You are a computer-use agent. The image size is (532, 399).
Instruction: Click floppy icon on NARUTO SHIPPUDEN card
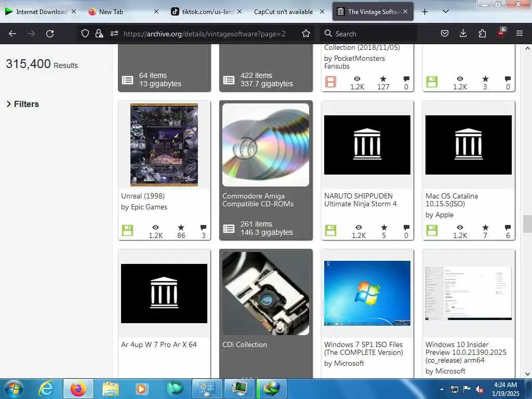[x=330, y=230]
